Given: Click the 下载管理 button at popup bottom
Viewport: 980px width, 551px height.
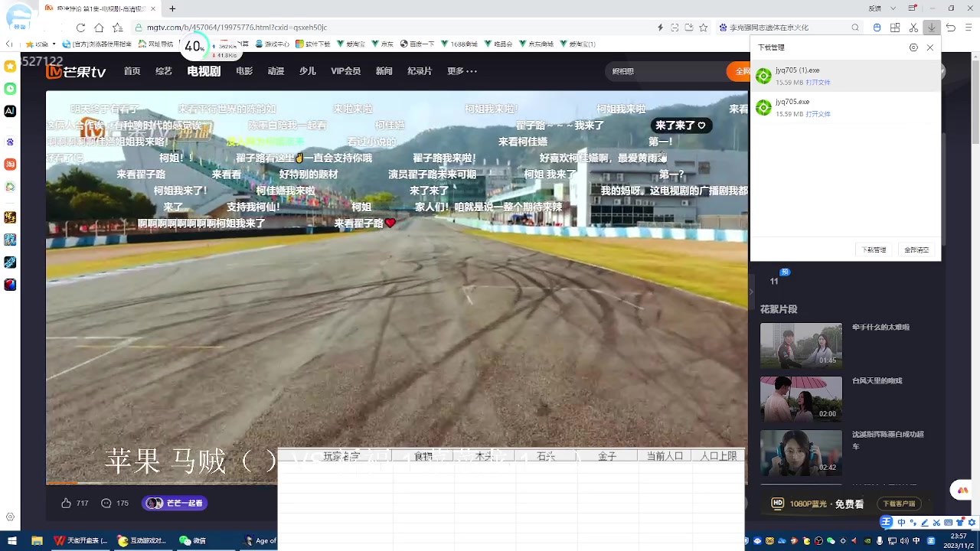Looking at the screenshot, I should (x=874, y=249).
